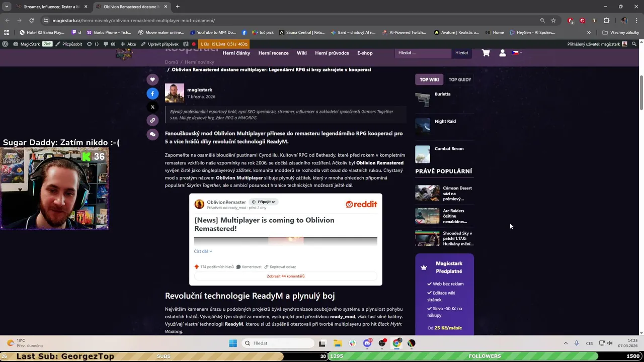Click the Chrome icon in the taskbar
Screen dimensions: 644x362
point(397,343)
